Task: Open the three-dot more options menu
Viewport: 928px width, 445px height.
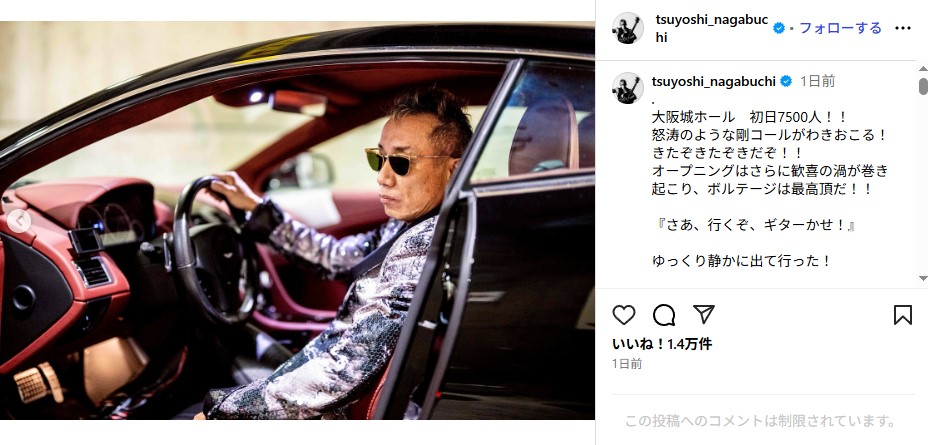Action: pyautogui.click(x=903, y=28)
